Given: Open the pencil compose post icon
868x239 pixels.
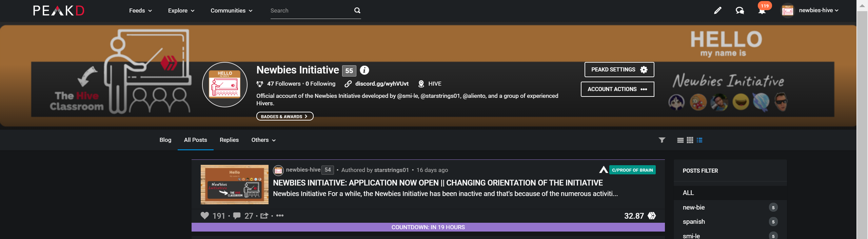Looking at the screenshot, I should tap(717, 10).
